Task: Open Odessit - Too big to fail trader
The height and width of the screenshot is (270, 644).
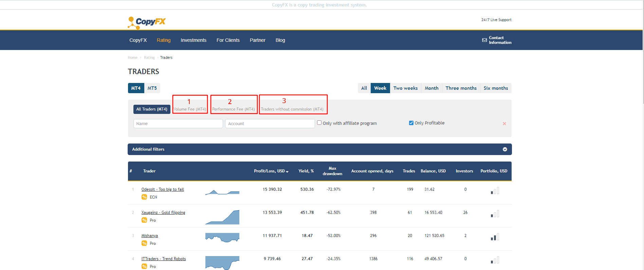Action: coord(163,189)
